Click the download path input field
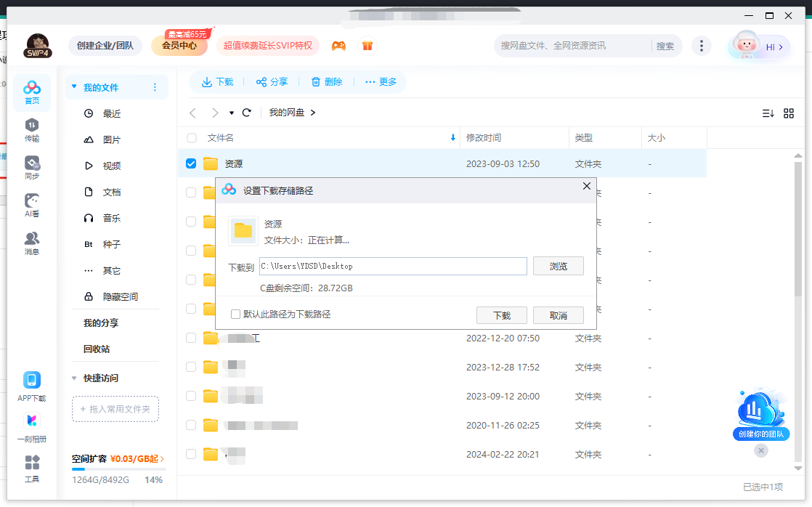This screenshot has width=812, height=507. (x=392, y=267)
